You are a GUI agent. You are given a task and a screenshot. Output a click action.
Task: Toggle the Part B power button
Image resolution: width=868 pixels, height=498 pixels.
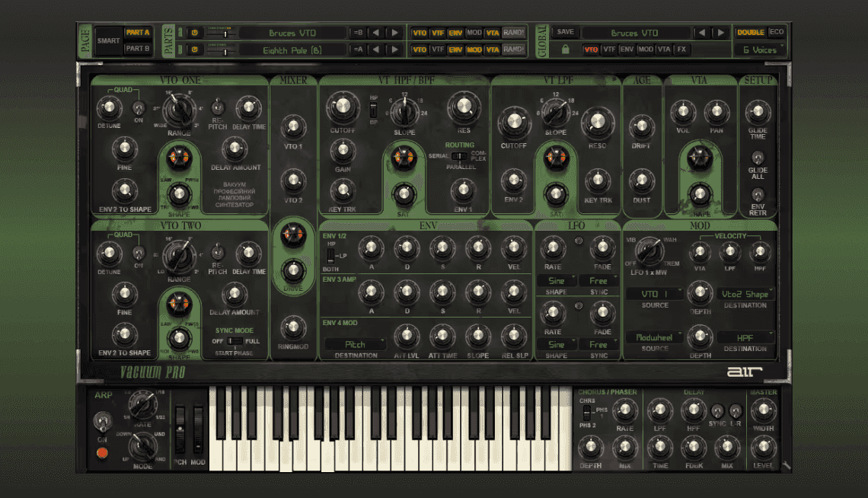tap(194, 49)
